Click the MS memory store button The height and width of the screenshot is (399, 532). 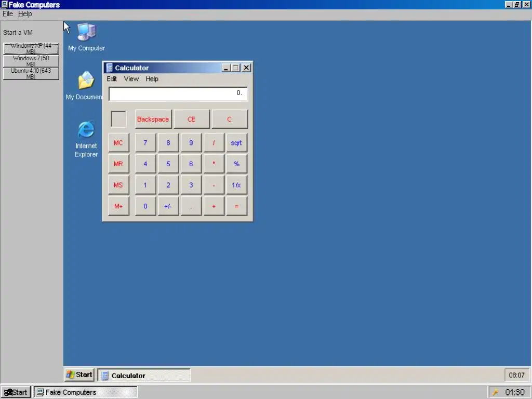coord(118,185)
